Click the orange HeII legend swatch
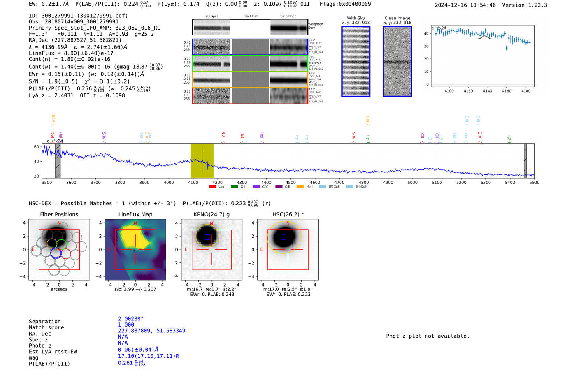Viewport: 576px width, 392px height. pos(300,186)
